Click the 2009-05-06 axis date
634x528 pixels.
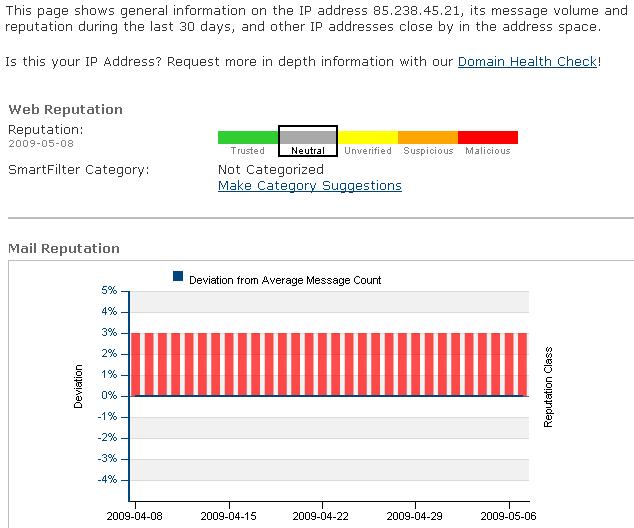(508, 516)
